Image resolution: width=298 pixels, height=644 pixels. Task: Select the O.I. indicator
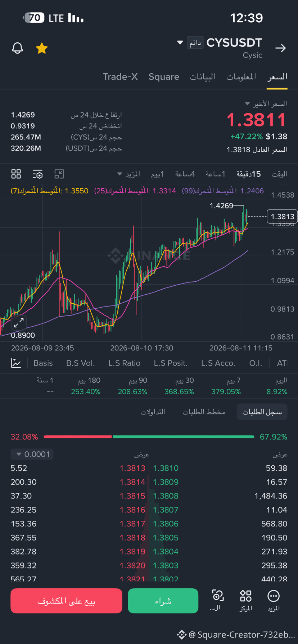click(x=256, y=363)
